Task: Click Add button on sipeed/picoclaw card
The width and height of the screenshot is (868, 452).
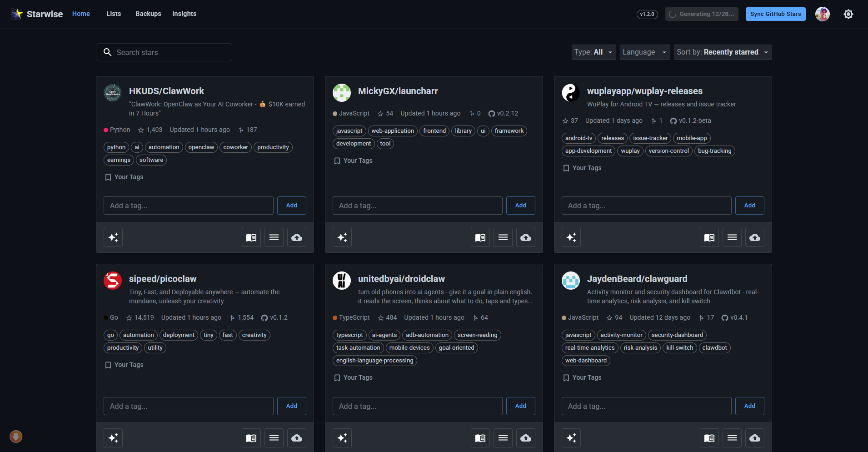Action: click(292, 406)
